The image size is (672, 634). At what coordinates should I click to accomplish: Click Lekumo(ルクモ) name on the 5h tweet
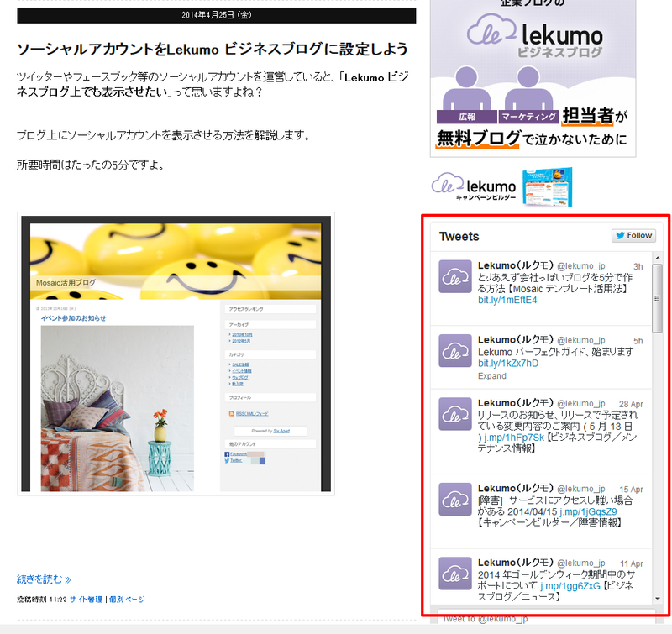coord(516,340)
